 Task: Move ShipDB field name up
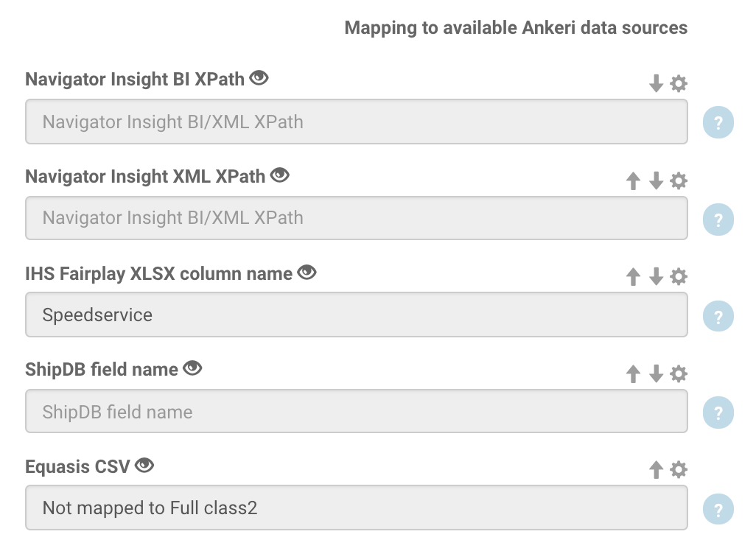click(632, 373)
